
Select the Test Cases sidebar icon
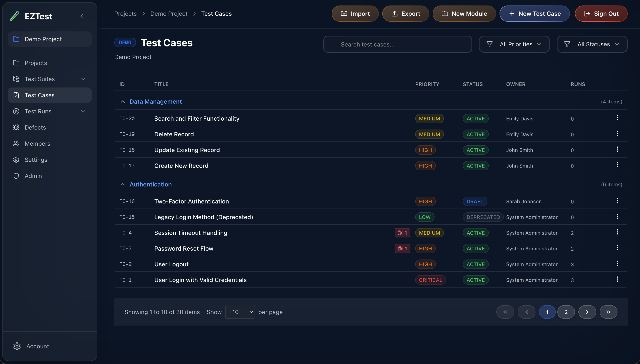(x=16, y=95)
